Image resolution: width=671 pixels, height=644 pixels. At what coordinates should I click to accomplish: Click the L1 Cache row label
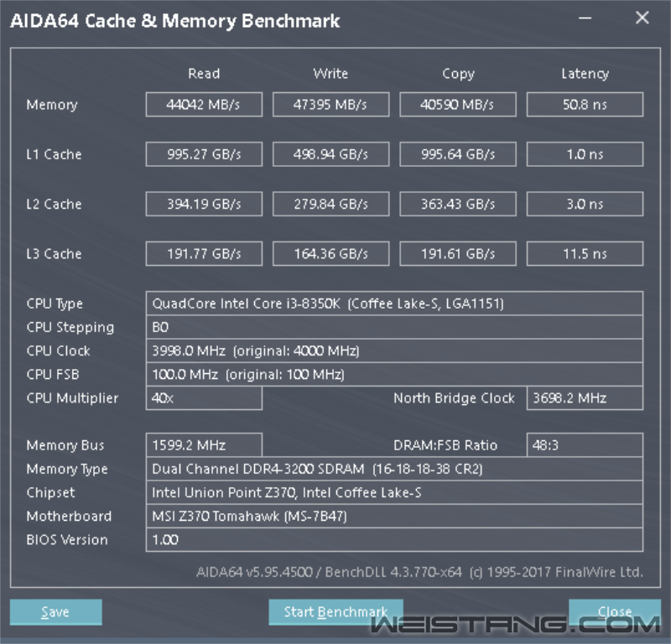[54, 154]
